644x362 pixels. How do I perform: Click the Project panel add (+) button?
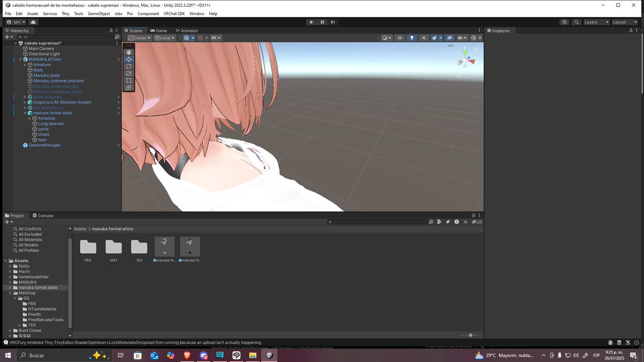pos(8,221)
